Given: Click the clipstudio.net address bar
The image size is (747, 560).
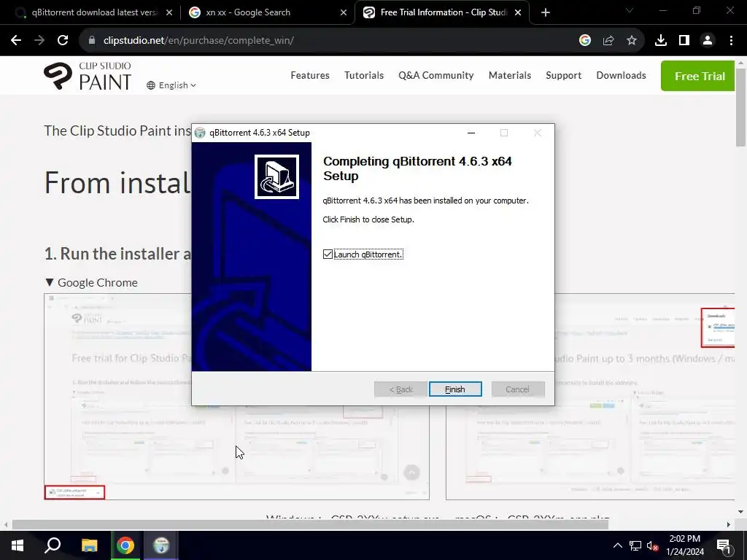Looking at the screenshot, I should (x=329, y=41).
